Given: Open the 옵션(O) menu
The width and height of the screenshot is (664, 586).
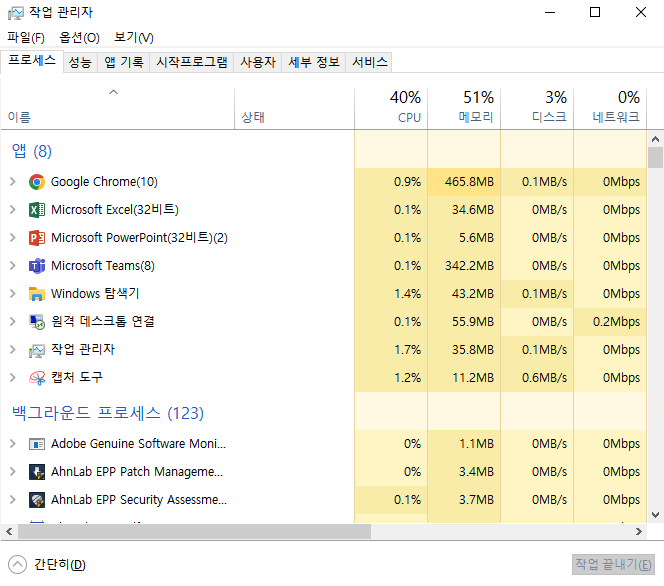Looking at the screenshot, I should pos(79,38).
